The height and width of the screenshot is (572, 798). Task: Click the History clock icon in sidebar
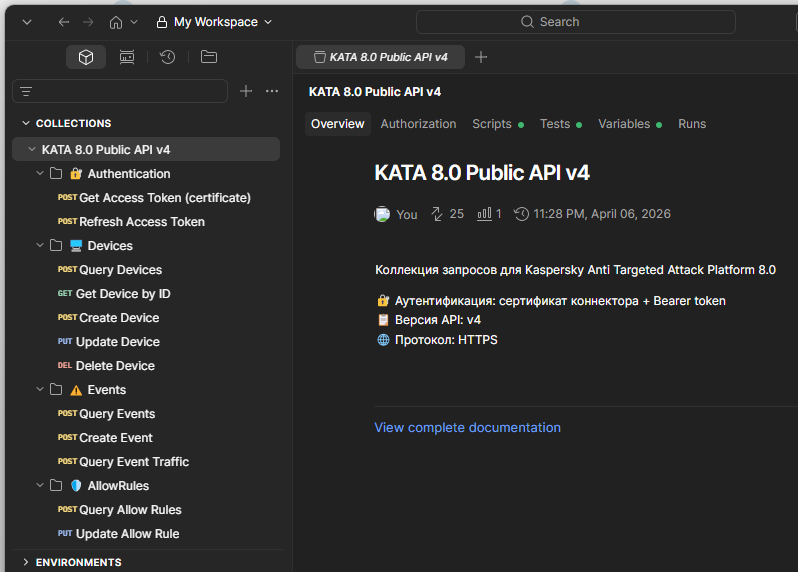(168, 58)
